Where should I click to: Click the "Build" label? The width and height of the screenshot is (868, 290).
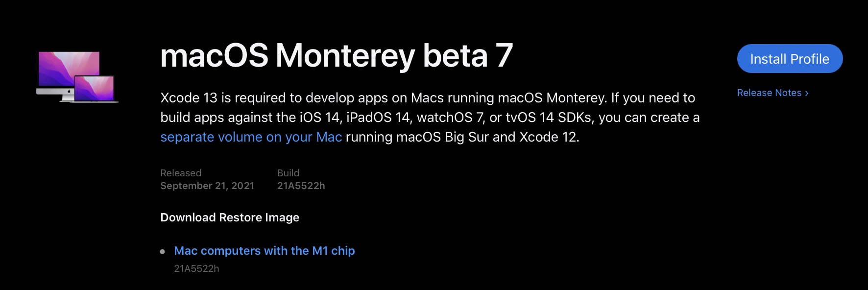[288, 173]
